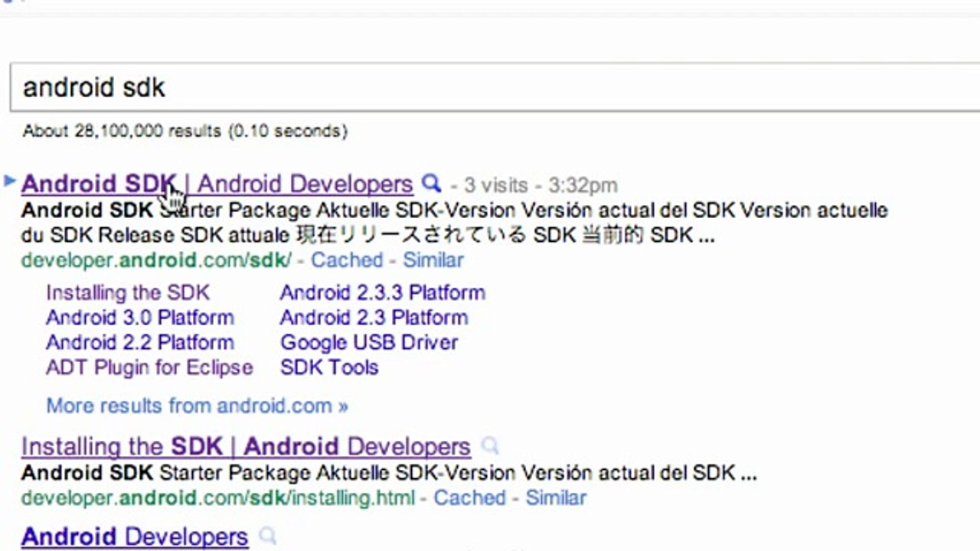980x551 pixels.
Task: Open Cached link for installing.html result
Action: (x=469, y=498)
